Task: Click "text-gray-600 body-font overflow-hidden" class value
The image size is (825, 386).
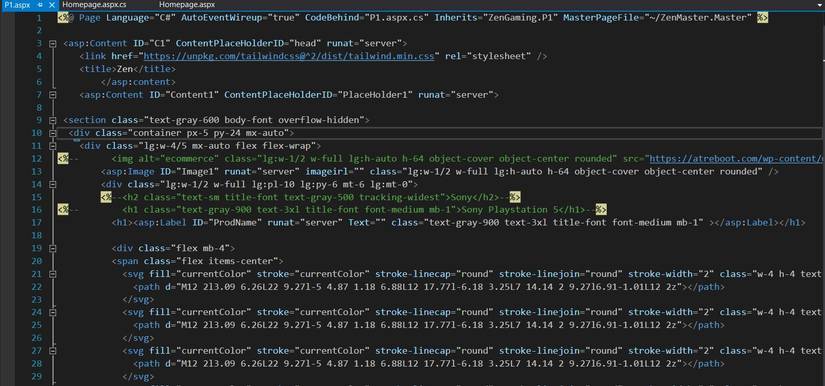Action: click(254, 120)
